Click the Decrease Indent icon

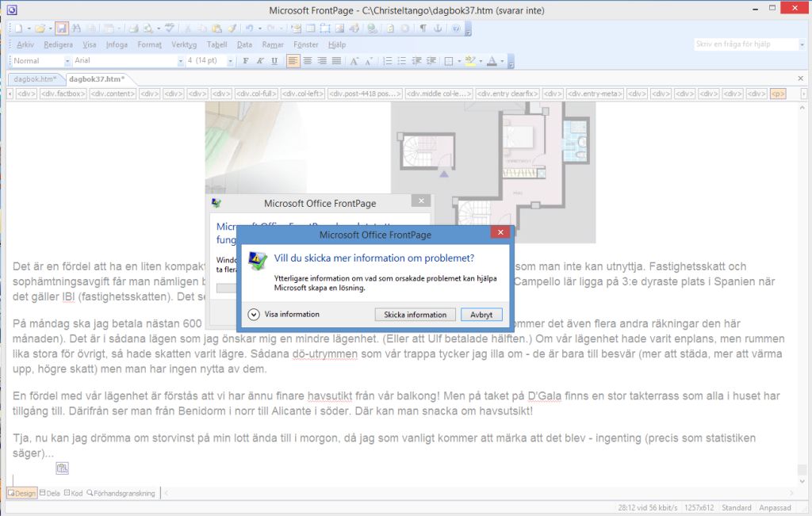point(416,60)
